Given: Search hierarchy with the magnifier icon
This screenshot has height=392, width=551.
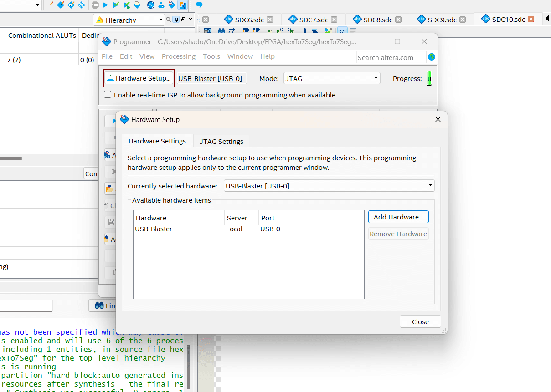Looking at the screenshot, I should coord(168,20).
